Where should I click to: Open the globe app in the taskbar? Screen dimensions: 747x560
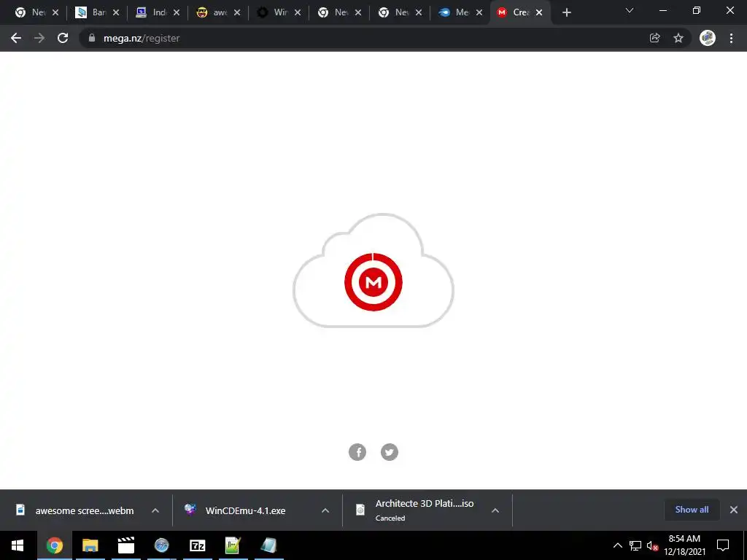click(161, 545)
